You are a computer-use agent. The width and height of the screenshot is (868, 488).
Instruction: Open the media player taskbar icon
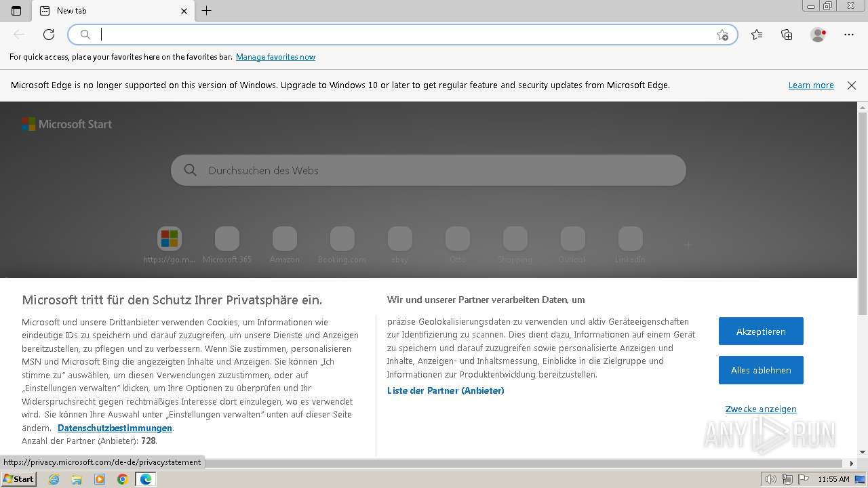click(x=100, y=479)
